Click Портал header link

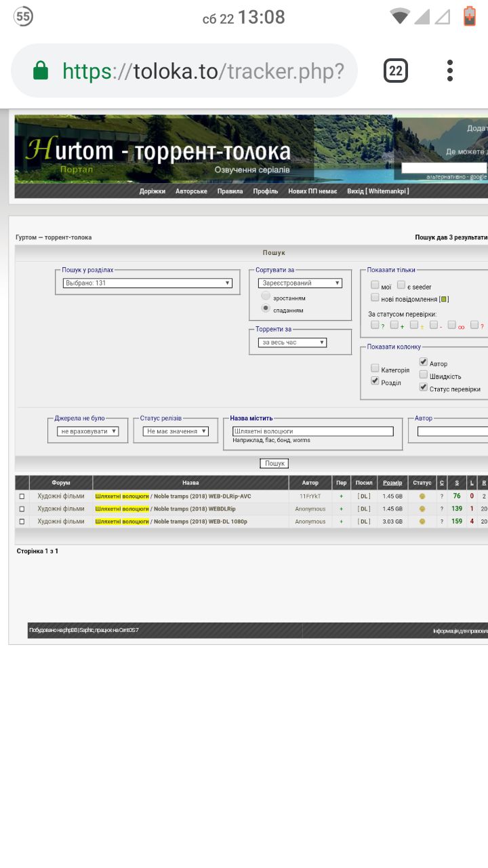(76, 170)
